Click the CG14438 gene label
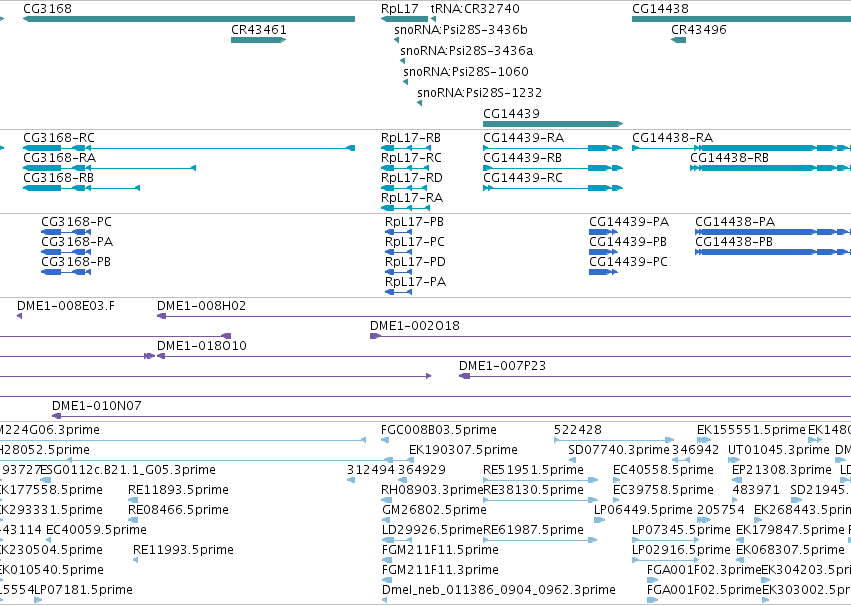This screenshot has height=605, width=851. point(661,9)
